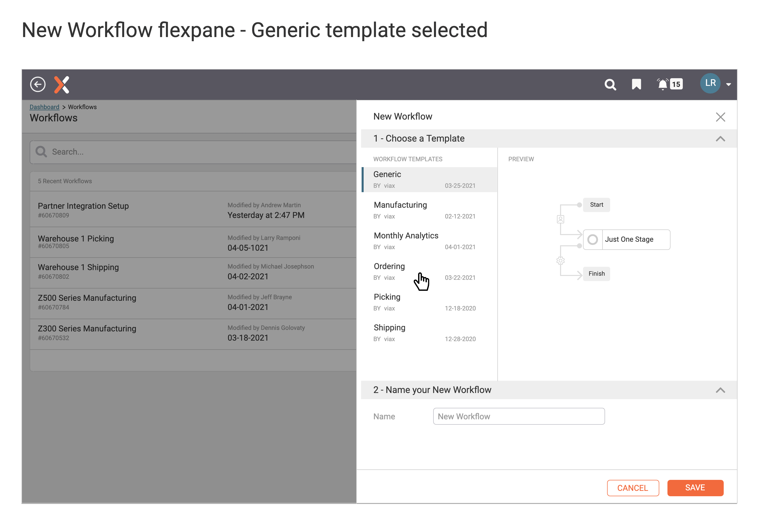Select the Shipping workflow template
759x532 pixels.
point(429,333)
